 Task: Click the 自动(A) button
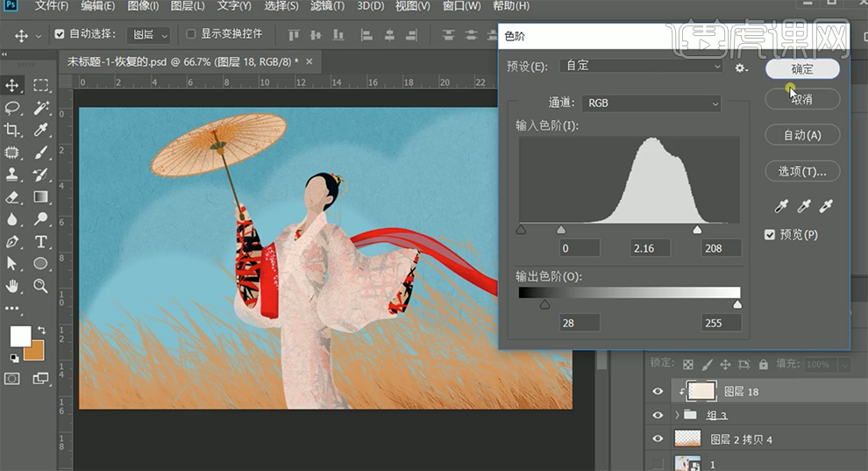[x=801, y=135]
